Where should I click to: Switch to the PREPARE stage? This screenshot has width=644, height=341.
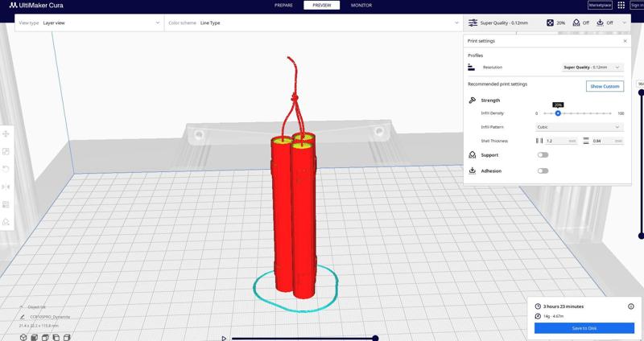[x=283, y=6]
